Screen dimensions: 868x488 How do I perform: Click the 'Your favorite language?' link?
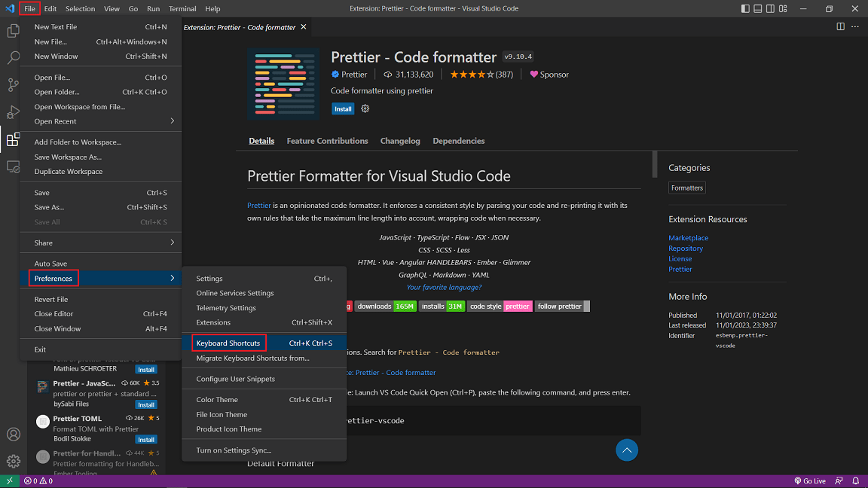[444, 287]
